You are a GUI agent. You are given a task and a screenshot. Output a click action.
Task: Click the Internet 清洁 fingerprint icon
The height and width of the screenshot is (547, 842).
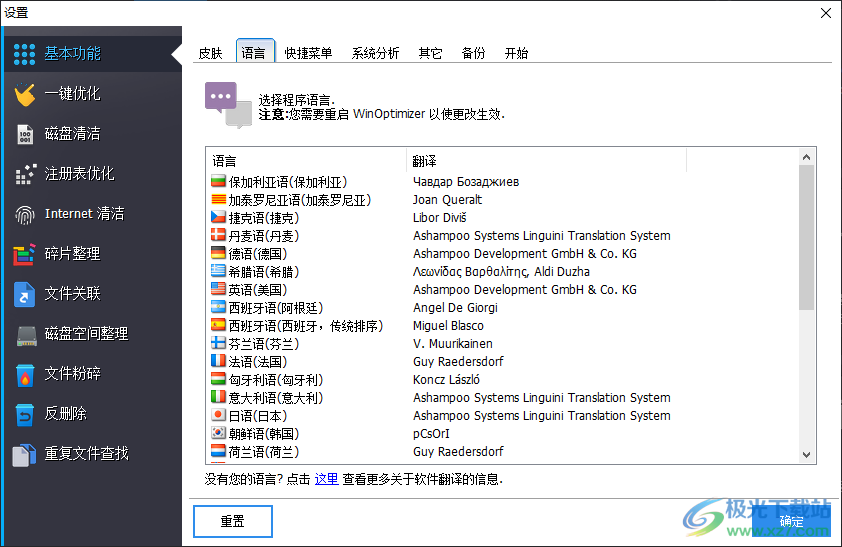[x=25, y=215]
